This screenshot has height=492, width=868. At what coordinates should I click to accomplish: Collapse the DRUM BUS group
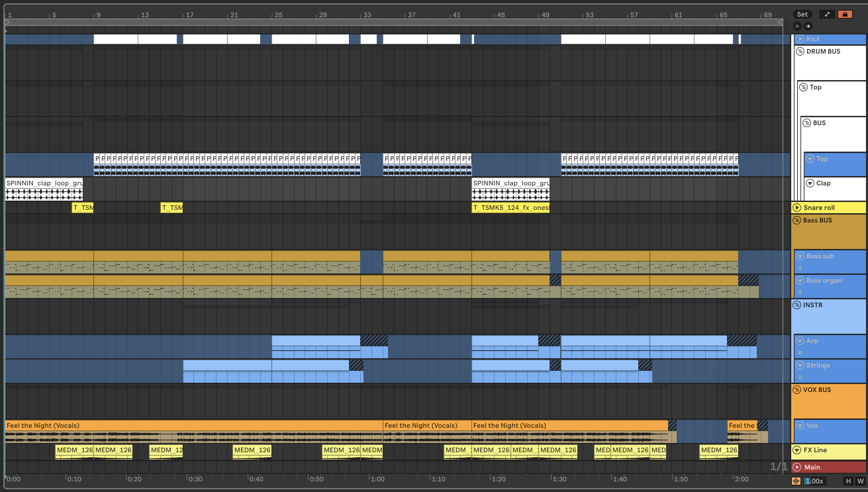click(x=800, y=51)
